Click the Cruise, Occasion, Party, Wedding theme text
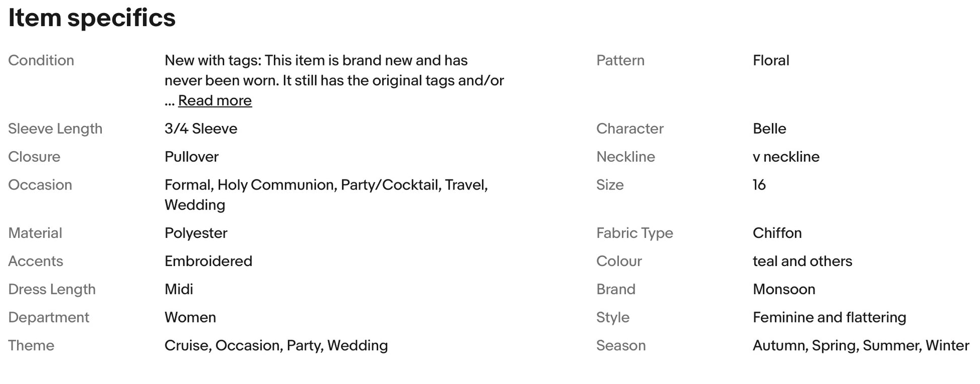Viewport: 980px width, 384px height. pos(276,346)
